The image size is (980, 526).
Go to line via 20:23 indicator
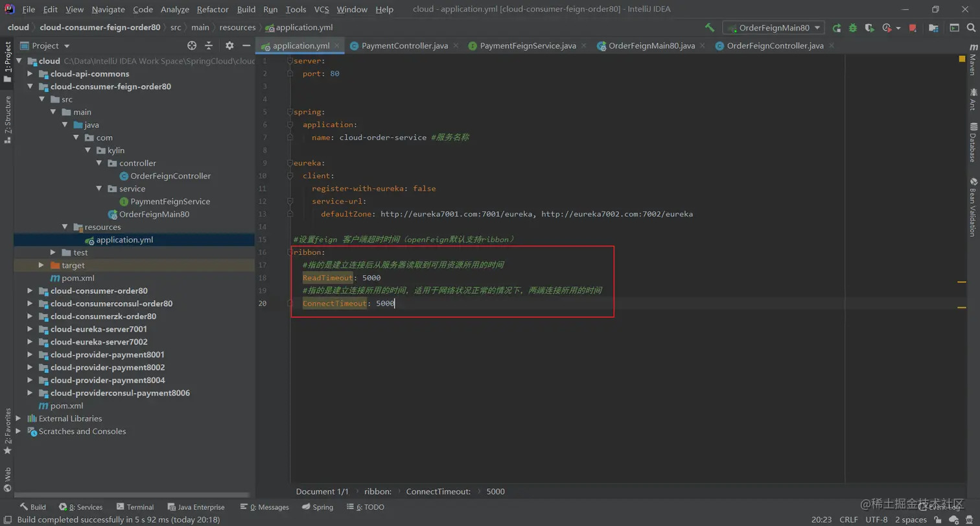tap(821, 520)
